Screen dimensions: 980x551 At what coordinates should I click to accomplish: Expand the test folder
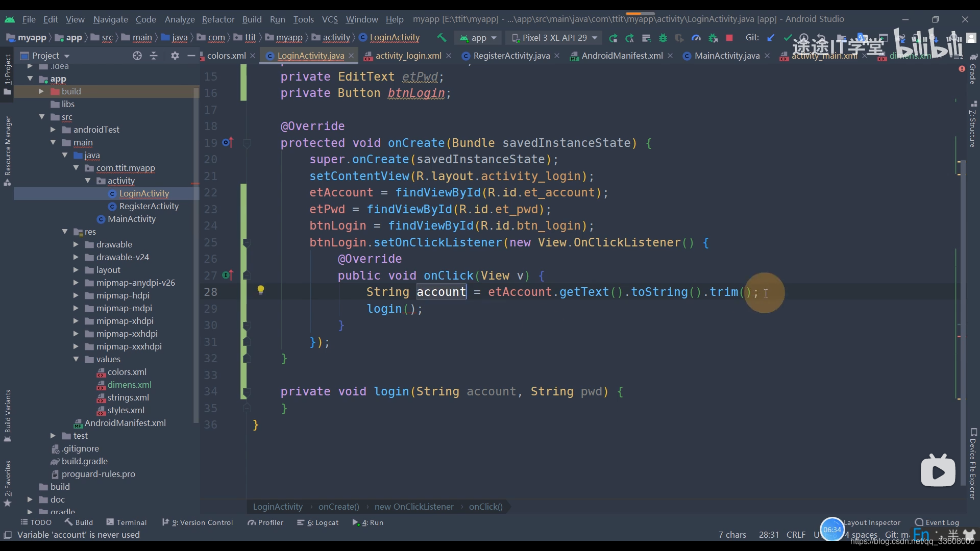click(x=53, y=436)
